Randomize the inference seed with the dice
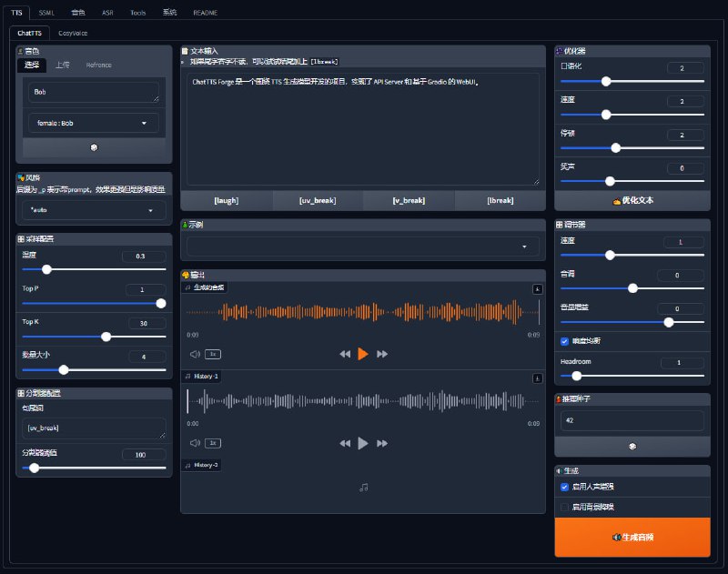The height and width of the screenshot is (574, 728). point(632,447)
